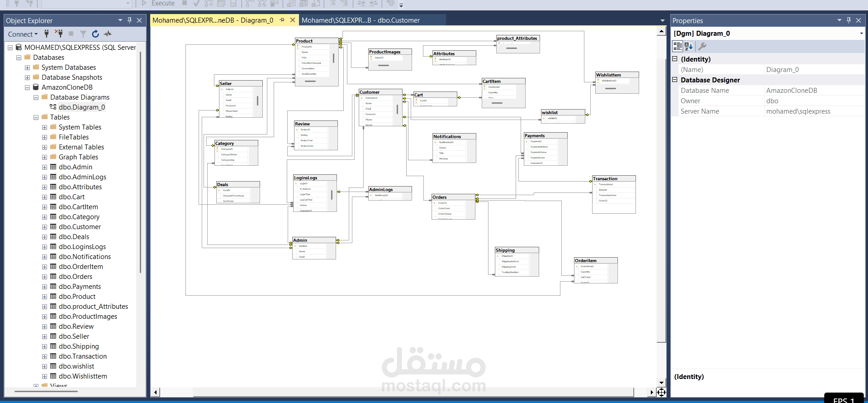Select Graph Tables folder
This screenshot has width=868, height=403.
click(78, 157)
